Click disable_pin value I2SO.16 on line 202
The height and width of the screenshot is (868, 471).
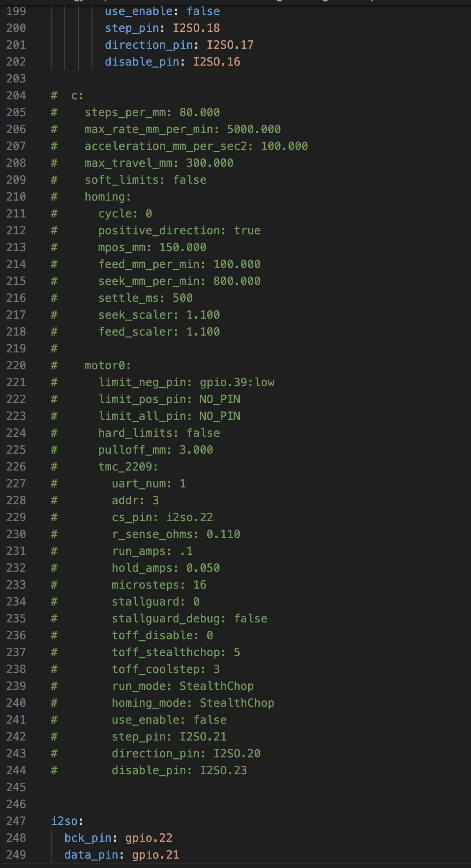217,62
